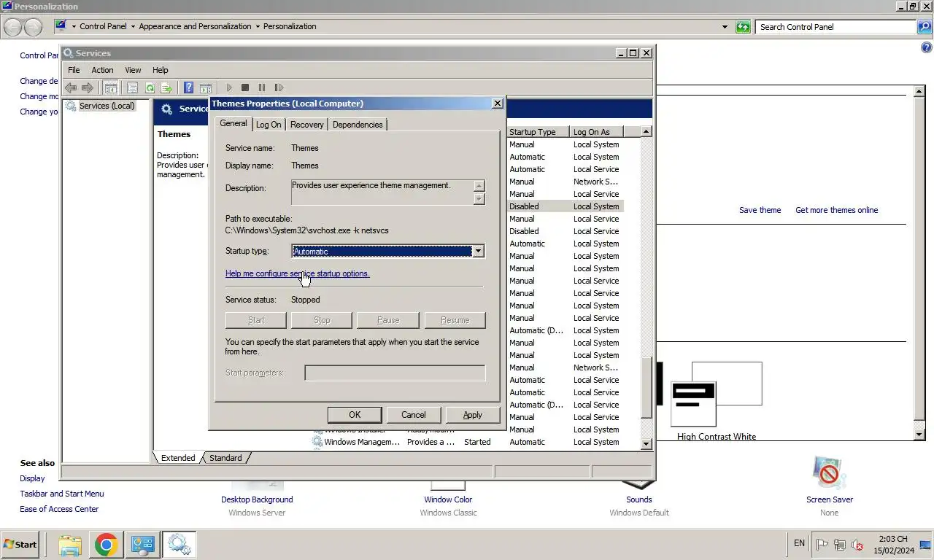The image size is (934, 560).
Task: Open the Help menu in Services
Action: (160, 70)
